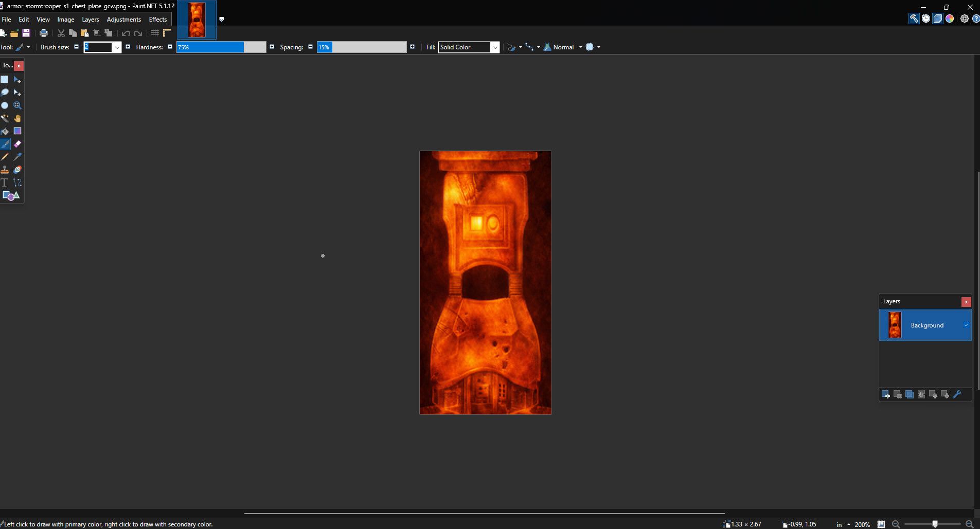Open the File menu

point(6,19)
